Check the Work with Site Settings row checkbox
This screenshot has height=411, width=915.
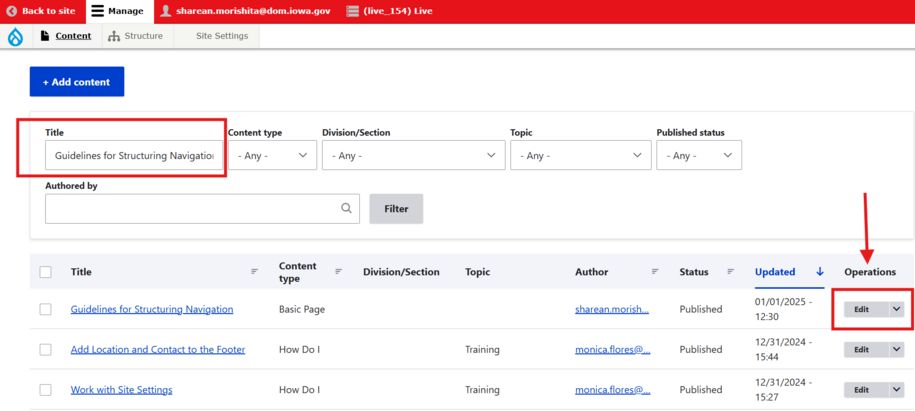click(x=46, y=389)
